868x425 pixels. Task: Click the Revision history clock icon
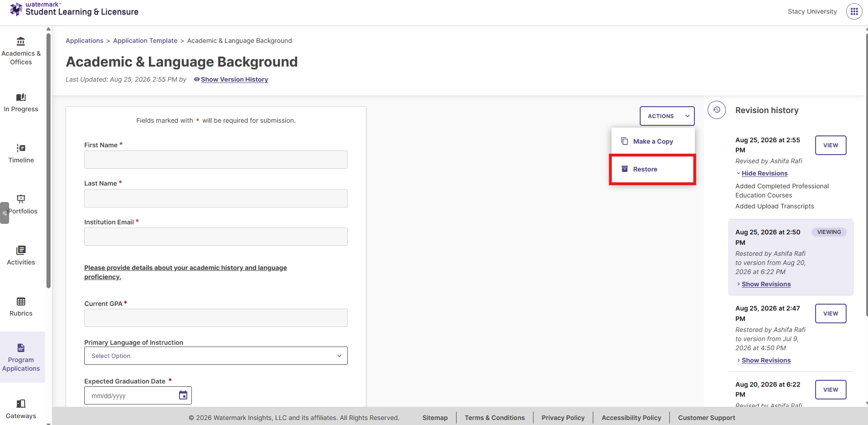717,110
